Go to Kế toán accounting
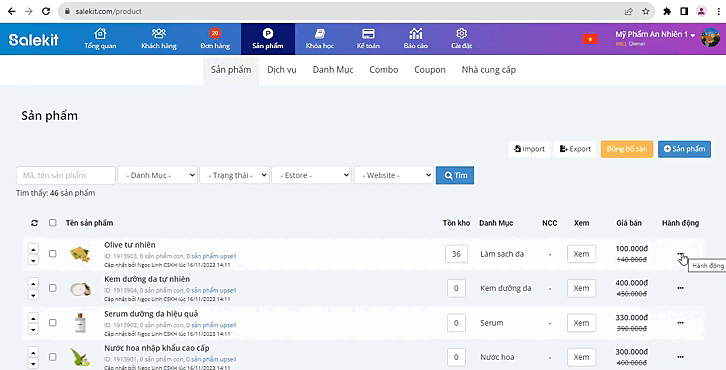 pos(368,39)
